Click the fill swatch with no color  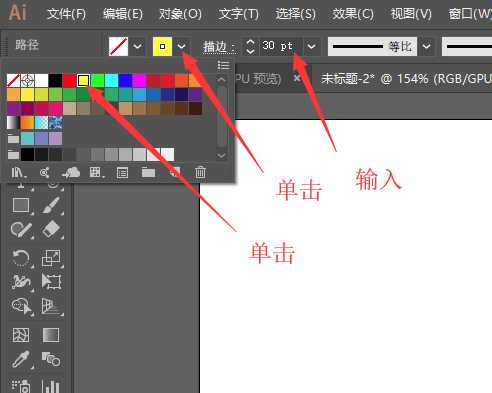(x=118, y=46)
